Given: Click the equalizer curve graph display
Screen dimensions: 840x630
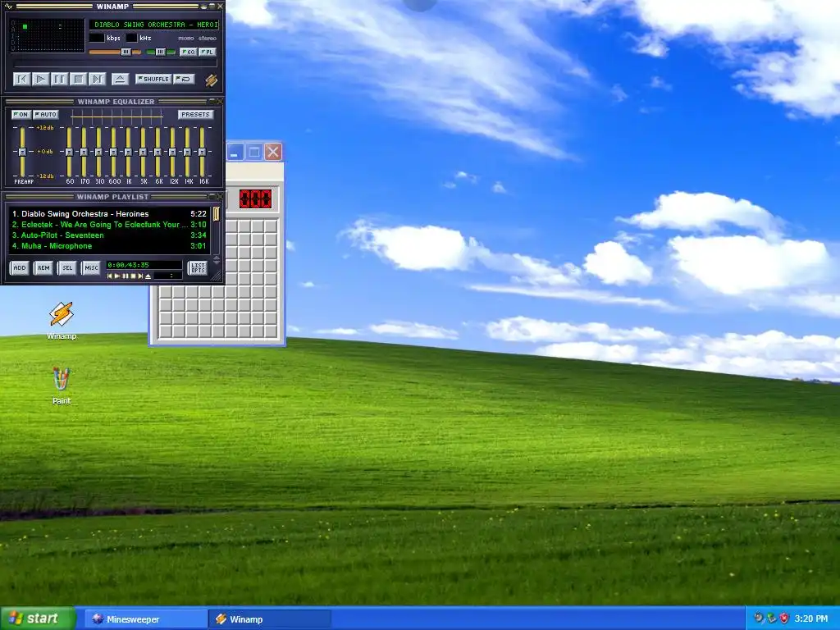Looking at the screenshot, I should coord(116,116).
